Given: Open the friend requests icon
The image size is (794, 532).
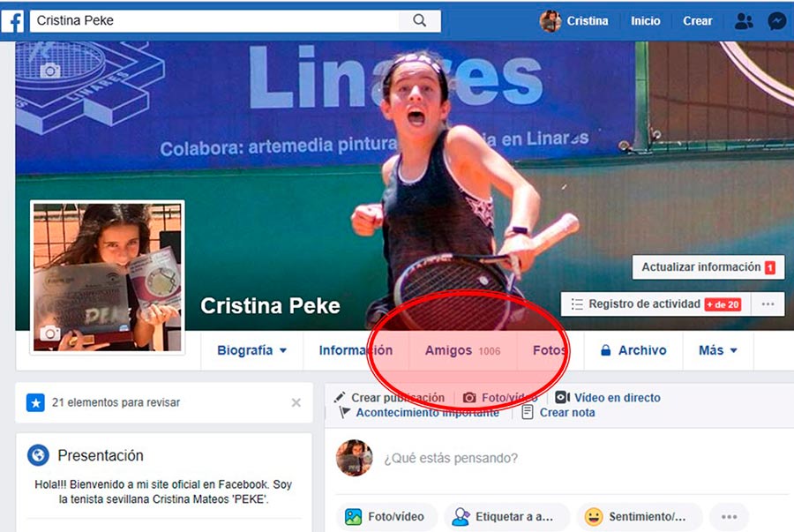Looking at the screenshot, I should (x=744, y=21).
